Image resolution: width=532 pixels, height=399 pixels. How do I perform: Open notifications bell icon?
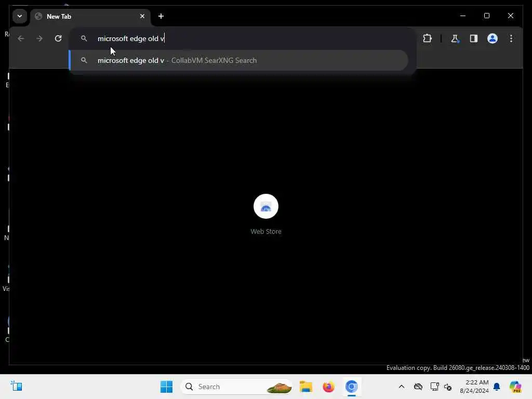click(497, 387)
